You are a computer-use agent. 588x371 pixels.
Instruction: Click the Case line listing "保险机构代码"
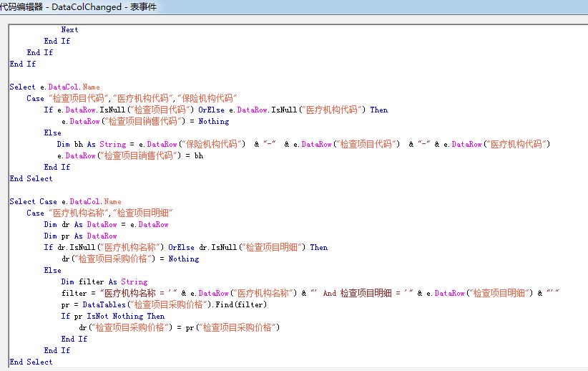pyautogui.click(x=132, y=98)
